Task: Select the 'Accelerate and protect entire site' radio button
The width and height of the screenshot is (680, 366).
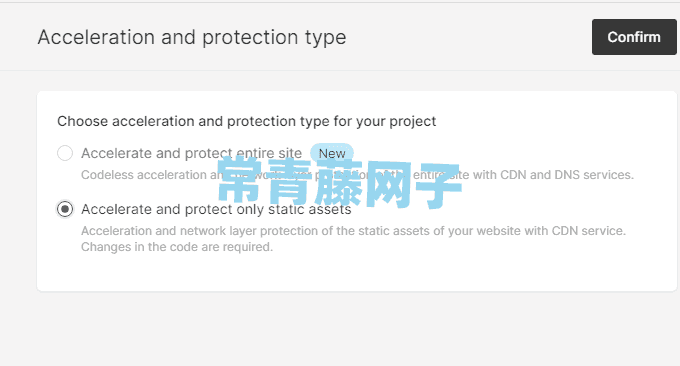Action: tap(65, 153)
